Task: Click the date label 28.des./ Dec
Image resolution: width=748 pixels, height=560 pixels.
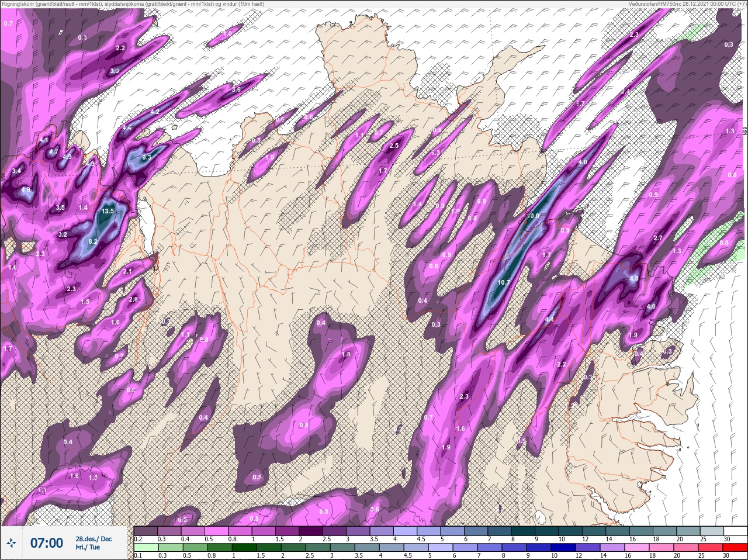Action: [93, 538]
